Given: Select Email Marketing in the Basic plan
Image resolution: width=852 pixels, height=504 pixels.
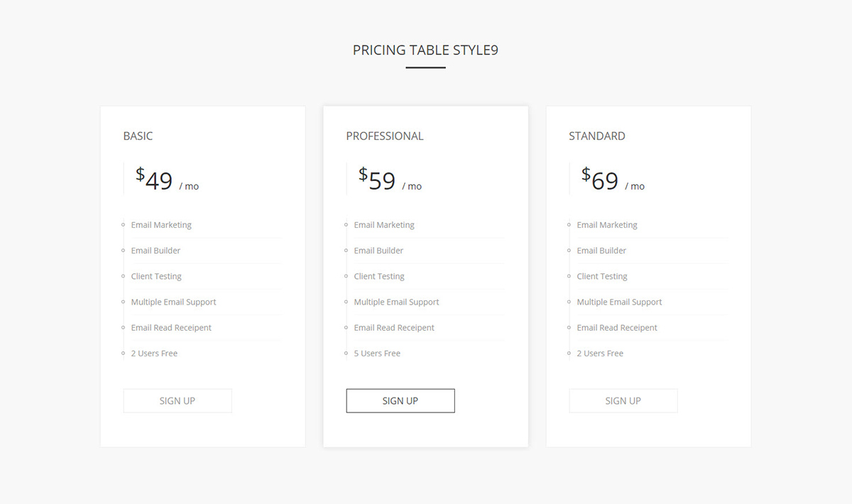Looking at the screenshot, I should 161,225.
